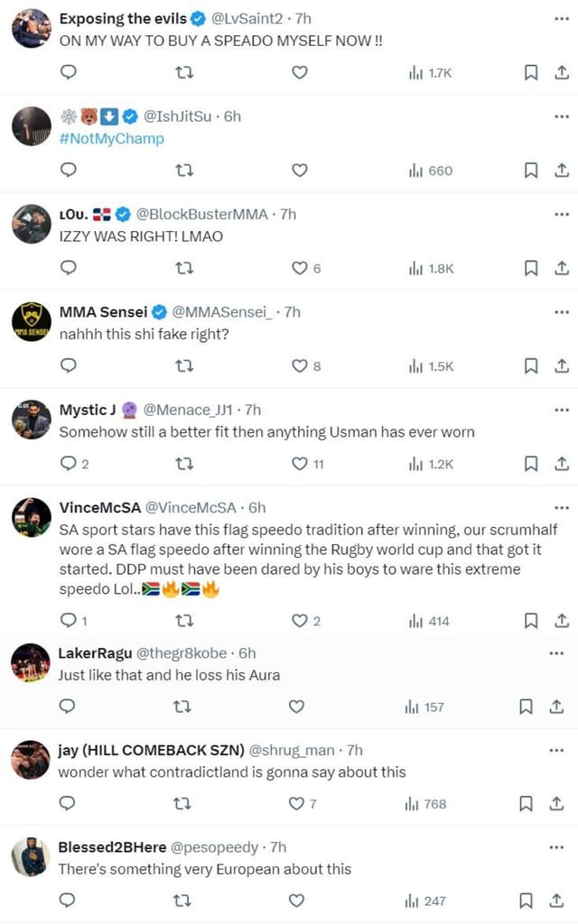
Task: Repost the tweet saying IZZY WAS RIGHT
Action: pyautogui.click(x=184, y=267)
